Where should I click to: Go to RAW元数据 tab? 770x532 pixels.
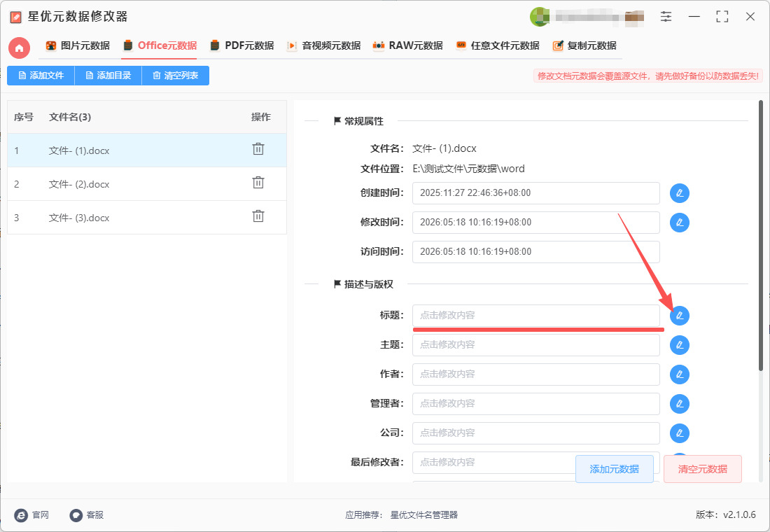tap(407, 45)
